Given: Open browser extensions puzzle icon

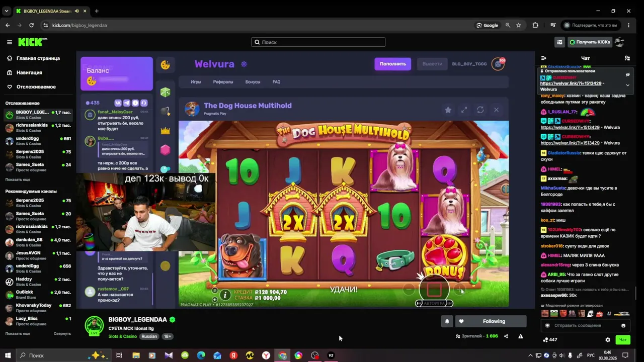Looking at the screenshot, I should tap(535, 25).
